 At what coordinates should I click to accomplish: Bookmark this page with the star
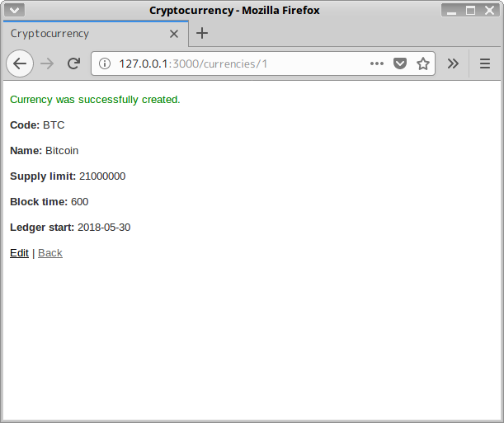(x=422, y=63)
